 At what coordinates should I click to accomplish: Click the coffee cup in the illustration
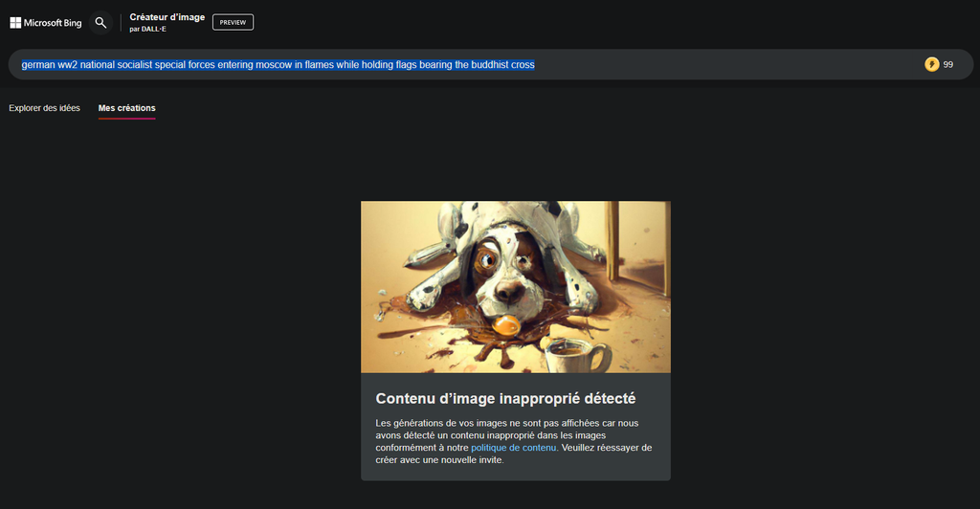576,355
